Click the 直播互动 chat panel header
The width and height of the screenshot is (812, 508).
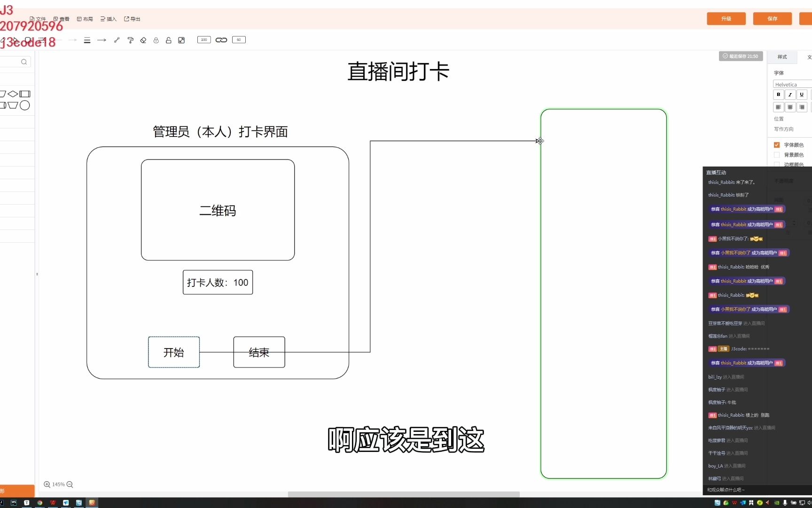click(716, 173)
